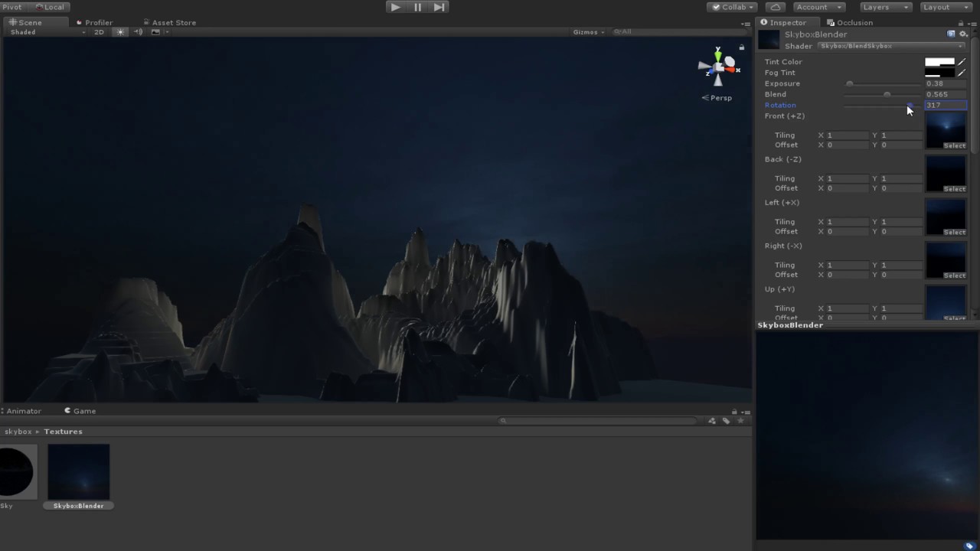980x551 pixels.
Task: Toggle scene lighting sun icon
Action: (120, 32)
